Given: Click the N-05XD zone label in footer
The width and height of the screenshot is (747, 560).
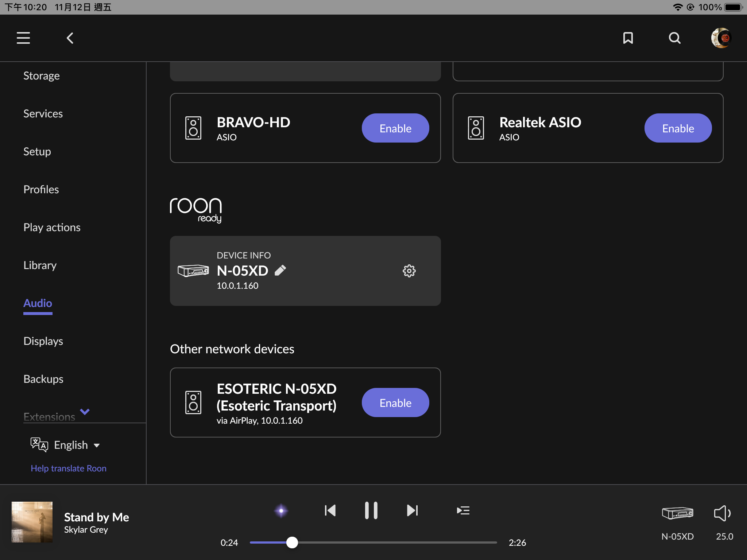Looking at the screenshot, I should tap(678, 536).
